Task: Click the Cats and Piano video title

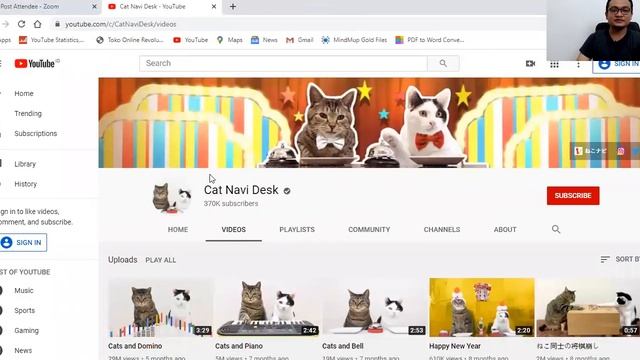Action: pyautogui.click(x=239, y=346)
